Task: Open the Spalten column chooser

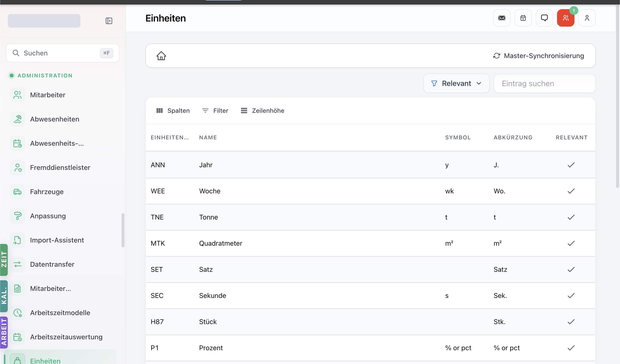Action: [x=173, y=111]
